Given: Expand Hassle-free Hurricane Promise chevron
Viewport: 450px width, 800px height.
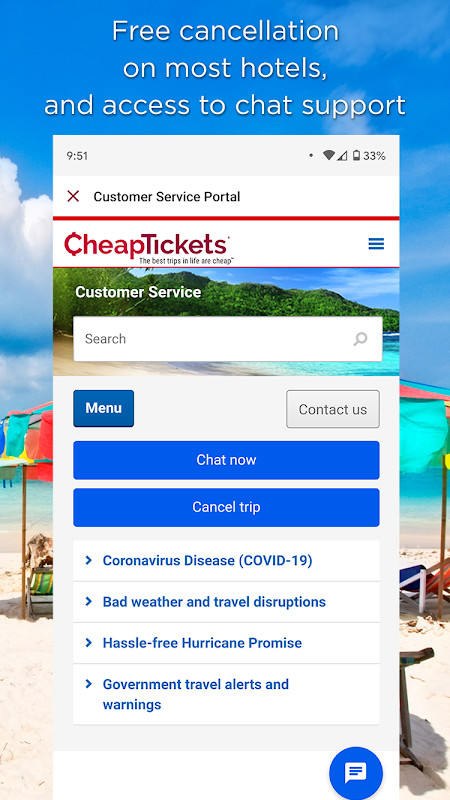Looking at the screenshot, I should point(89,642).
